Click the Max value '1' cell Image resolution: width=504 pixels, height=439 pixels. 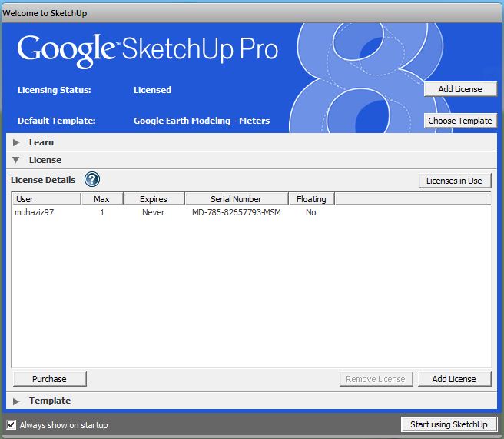(102, 212)
